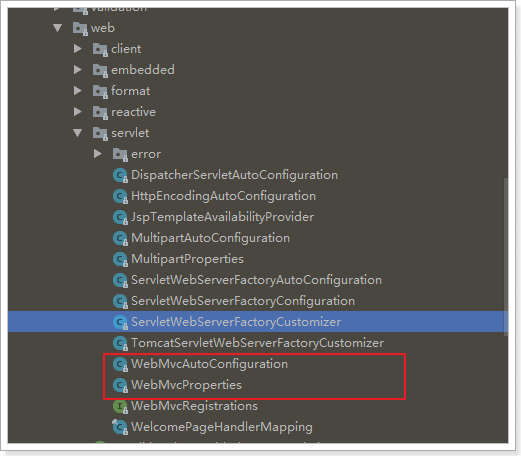
Task: Select WebMvcProperties class entry
Action: click(186, 385)
